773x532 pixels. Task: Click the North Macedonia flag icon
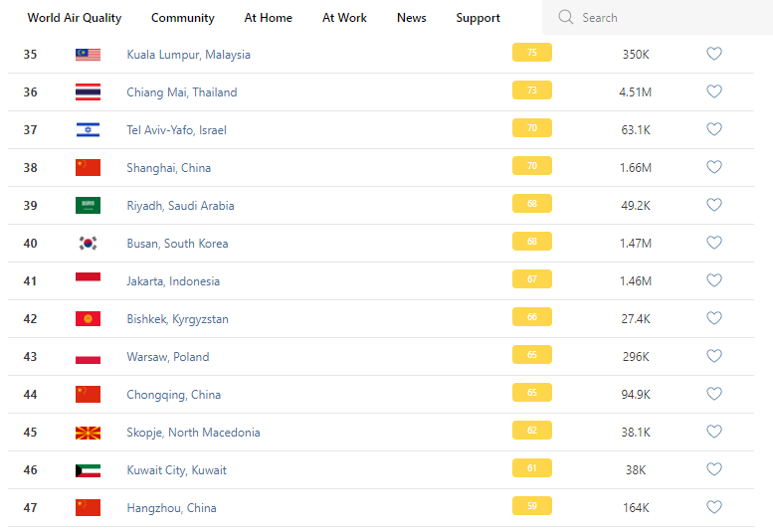tap(88, 433)
